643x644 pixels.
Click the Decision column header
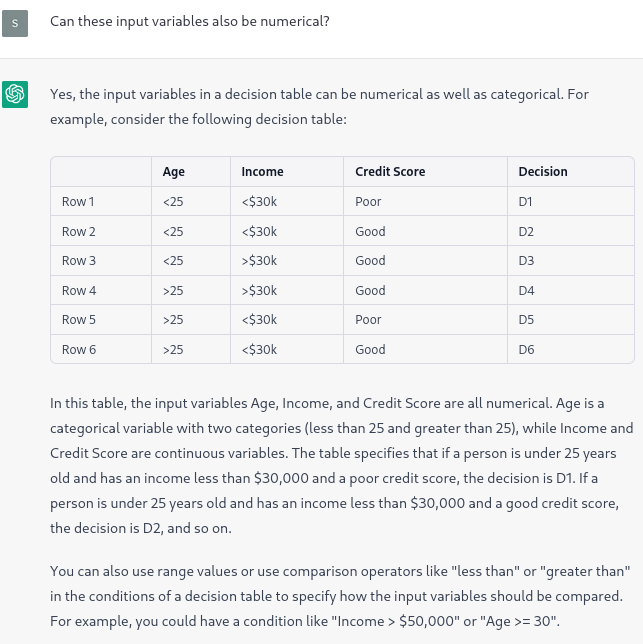571,172
